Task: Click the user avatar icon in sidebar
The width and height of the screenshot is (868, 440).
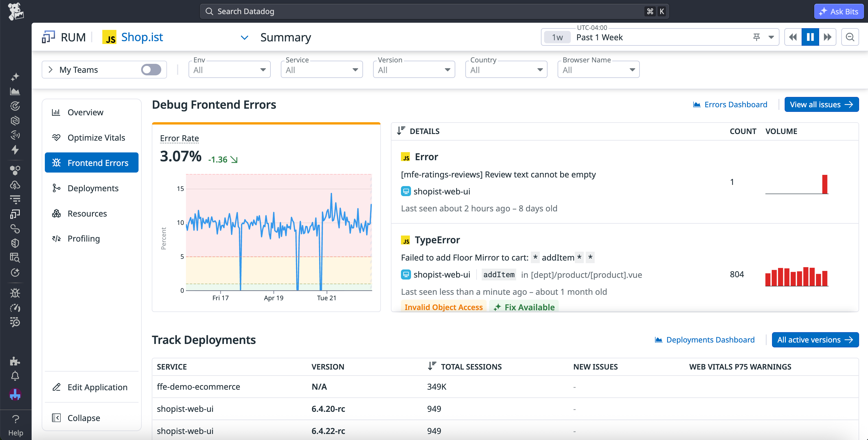Action: coord(15,394)
